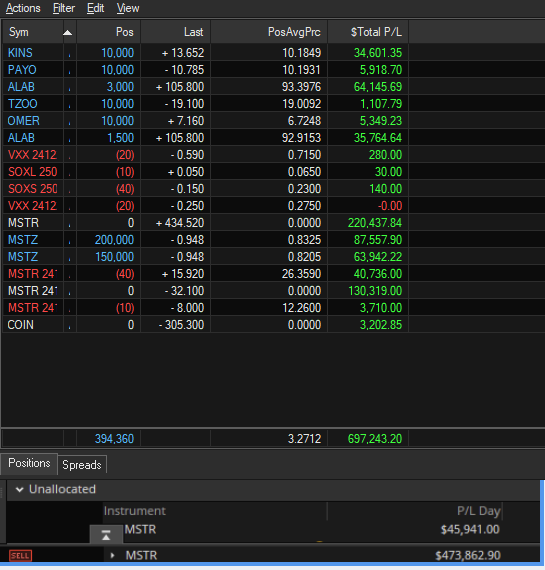This screenshot has height=570, width=545.
Task: Click the MSTR P/L Day $45,941.00
Action: click(470, 530)
